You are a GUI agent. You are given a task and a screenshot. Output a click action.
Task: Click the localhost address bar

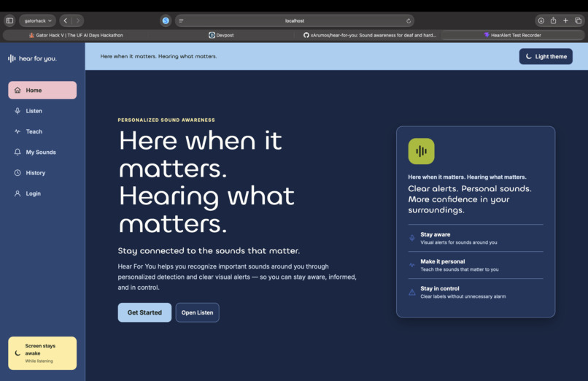tap(295, 20)
